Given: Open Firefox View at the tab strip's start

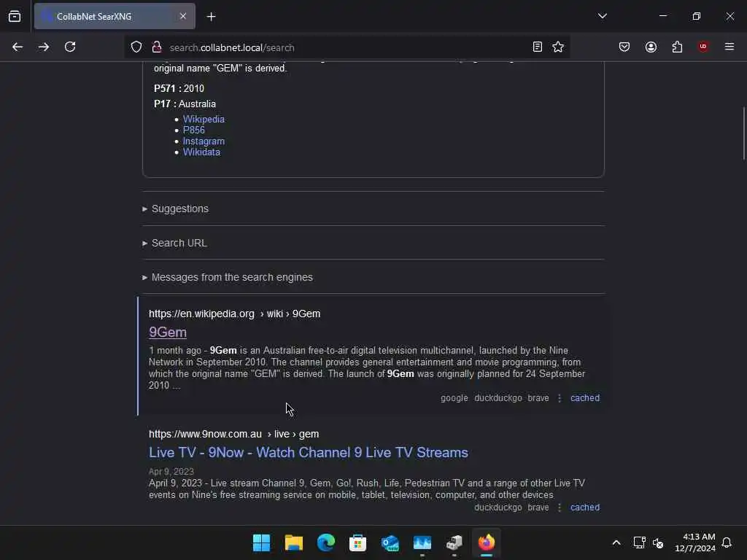Looking at the screenshot, I should [x=15, y=17].
